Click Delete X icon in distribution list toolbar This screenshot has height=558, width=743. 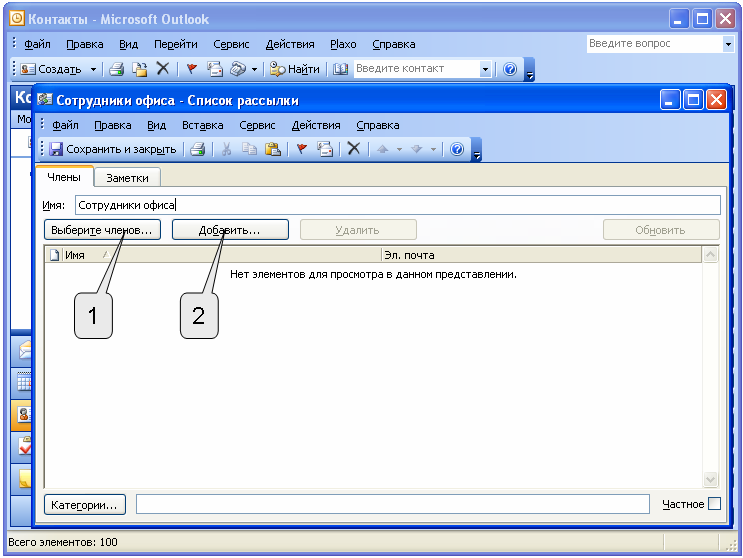click(353, 149)
